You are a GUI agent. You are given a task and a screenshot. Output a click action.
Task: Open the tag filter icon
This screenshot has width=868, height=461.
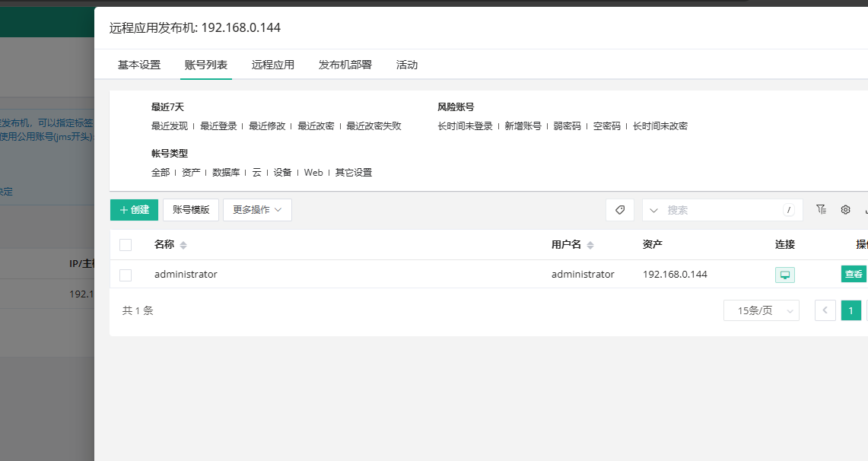click(x=619, y=210)
